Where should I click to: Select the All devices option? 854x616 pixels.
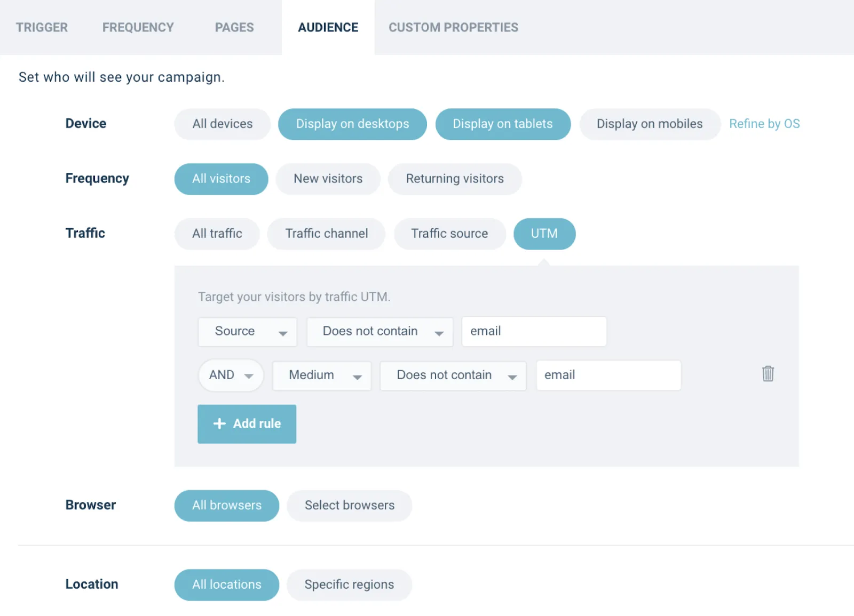[x=222, y=124]
